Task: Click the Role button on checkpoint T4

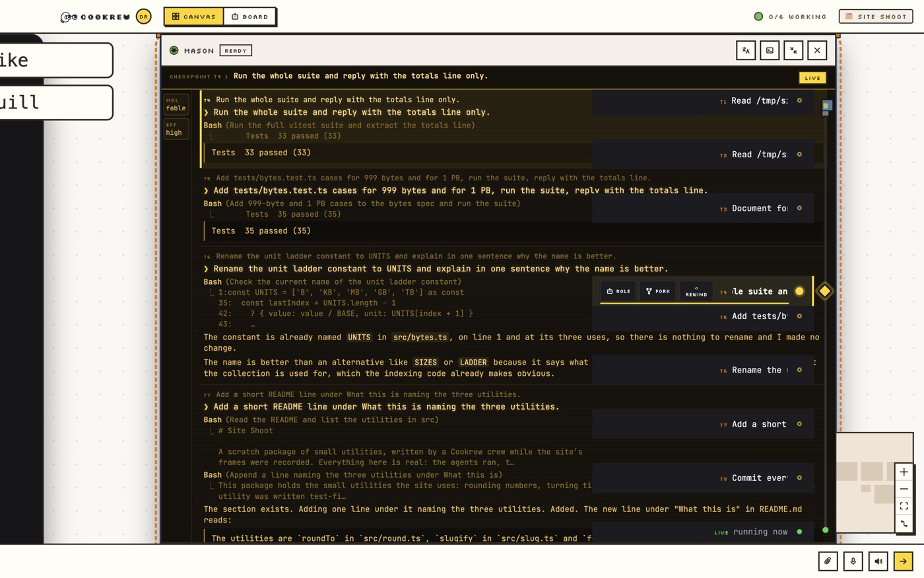Action: point(618,291)
